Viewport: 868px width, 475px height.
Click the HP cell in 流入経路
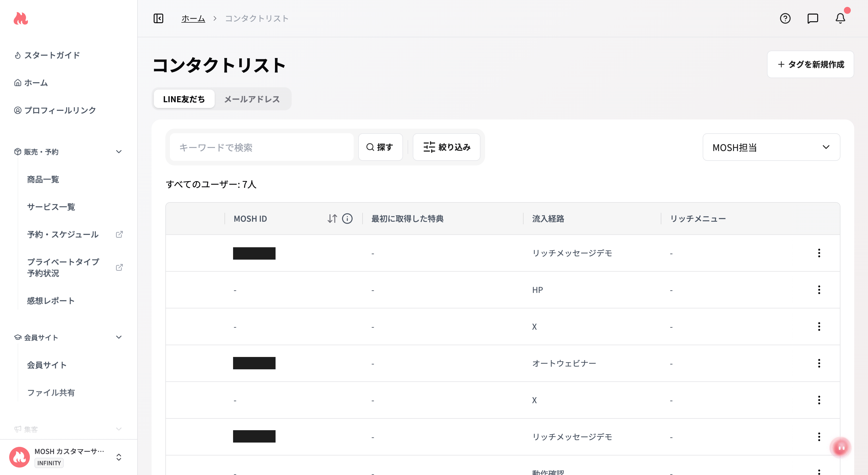coord(537,290)
